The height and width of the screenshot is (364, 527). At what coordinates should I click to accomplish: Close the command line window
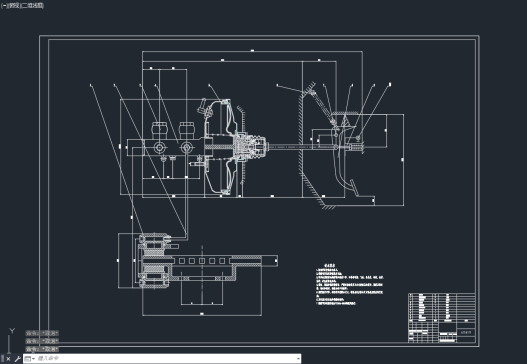coord(8,359)
